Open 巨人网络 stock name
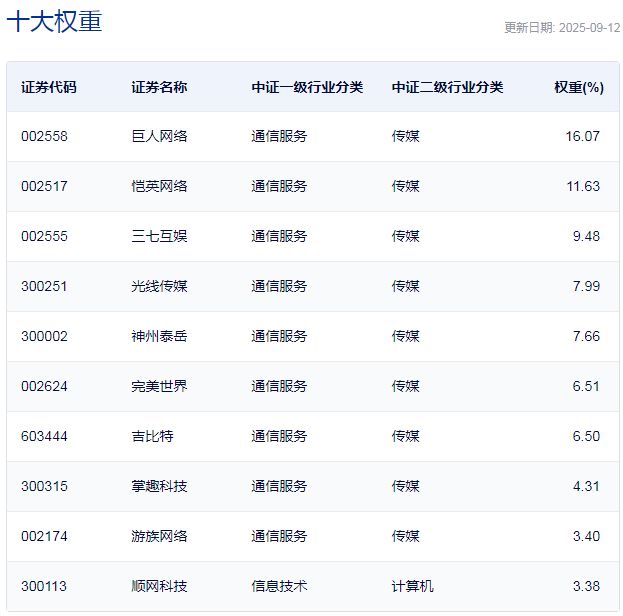 click(159, 136)
